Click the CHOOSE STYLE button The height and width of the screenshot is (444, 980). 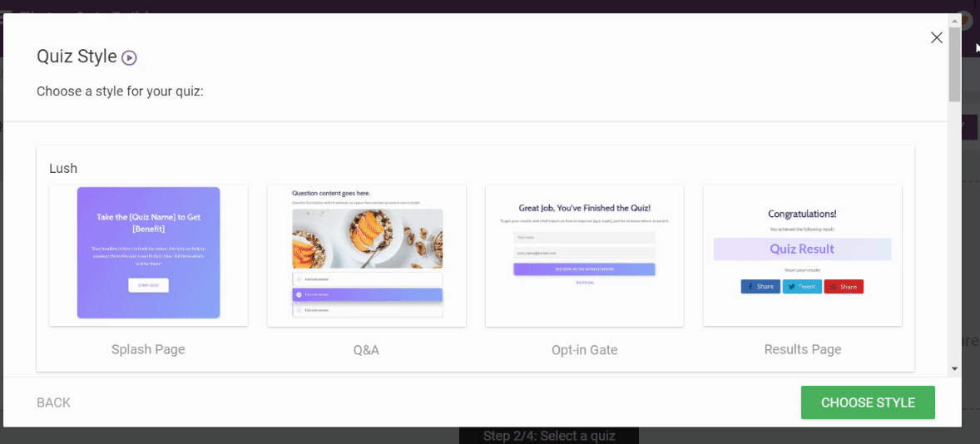pos(868,402)
